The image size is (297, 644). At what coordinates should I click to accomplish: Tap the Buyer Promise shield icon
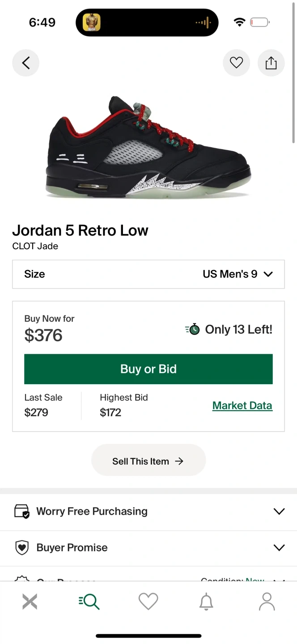tap(22, 547)
